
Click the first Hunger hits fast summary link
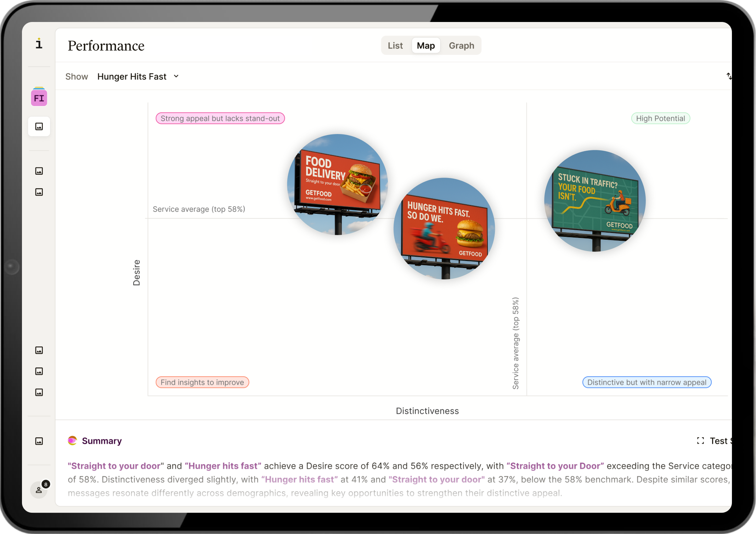click(223, 466)
